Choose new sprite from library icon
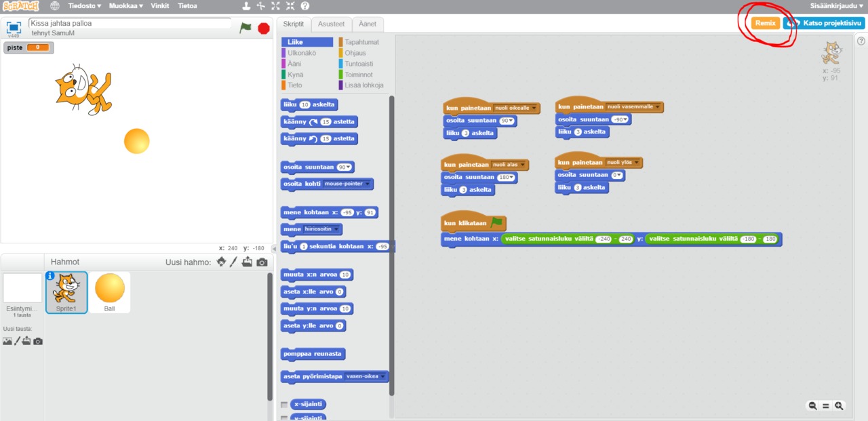Image resolution: width=868 pixels, height=421 pixels. [221, 262]
